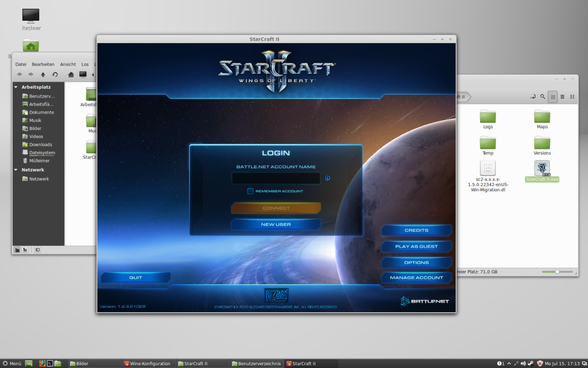Click the CONNECT button in the login panel
The width and height of the screenshot is (588, 368).
point(276,208)
